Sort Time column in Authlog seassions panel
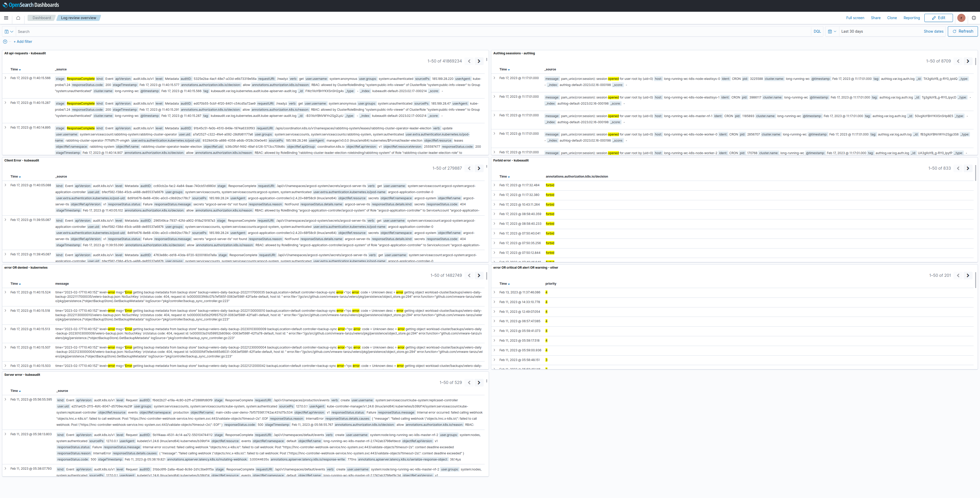The width and height of the screenshot is (980, 498). [505, 70]
